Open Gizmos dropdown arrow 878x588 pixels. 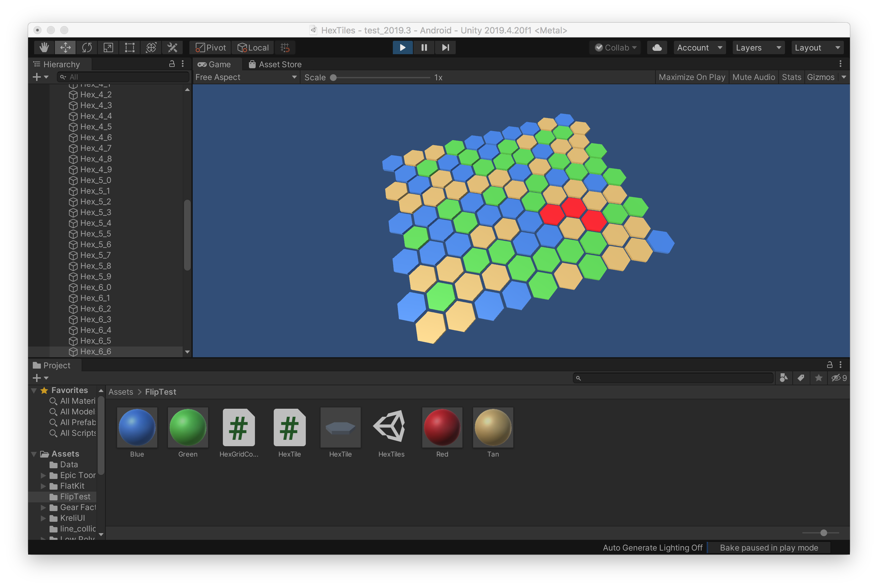tap(844, 77)
